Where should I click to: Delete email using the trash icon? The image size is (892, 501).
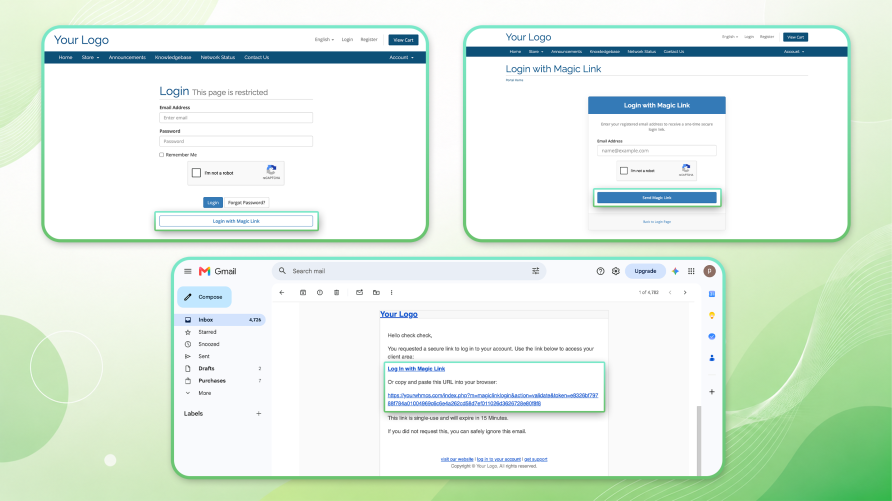click(x=336, y=292)
